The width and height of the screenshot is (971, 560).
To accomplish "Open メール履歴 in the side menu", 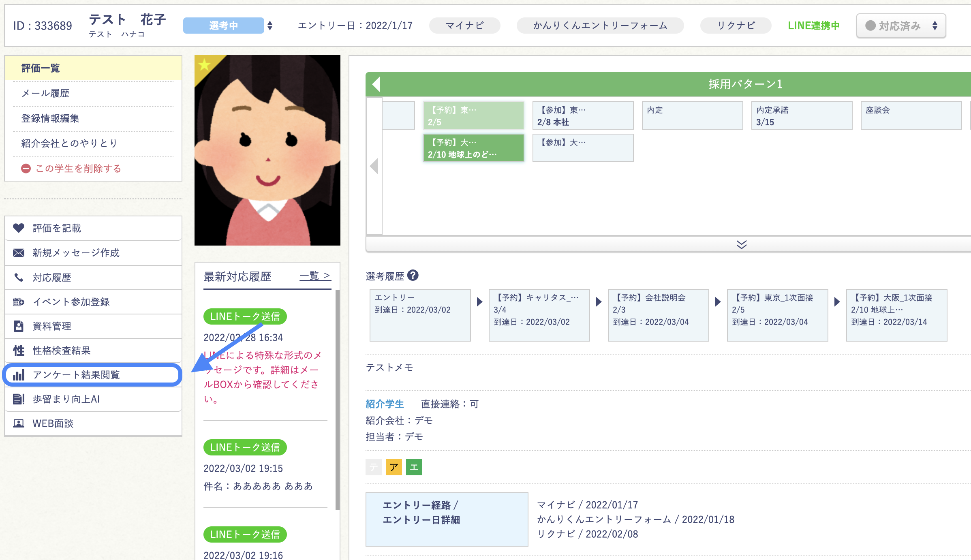I will tap(93, 93).
